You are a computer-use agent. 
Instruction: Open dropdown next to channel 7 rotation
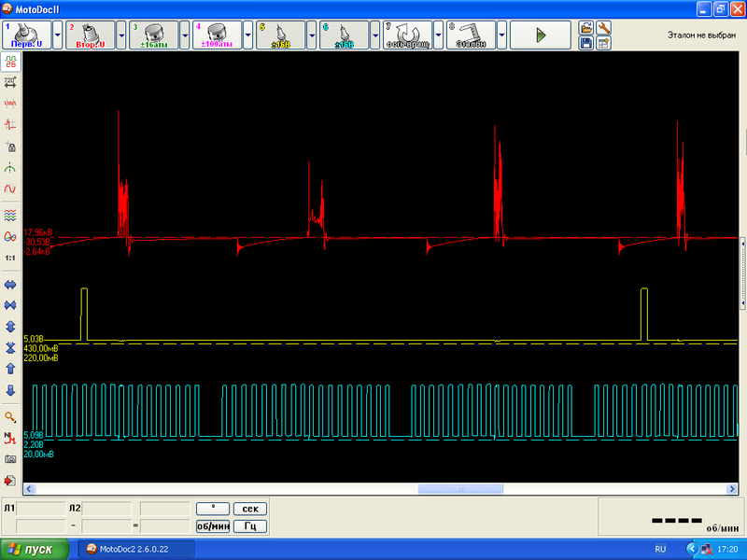pos(438,35)
